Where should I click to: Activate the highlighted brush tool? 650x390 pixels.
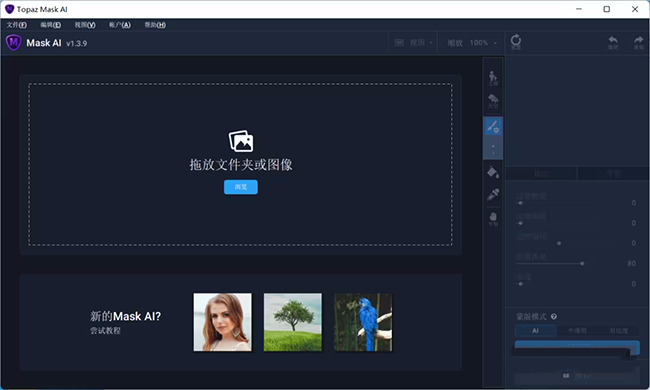point(493,126)
